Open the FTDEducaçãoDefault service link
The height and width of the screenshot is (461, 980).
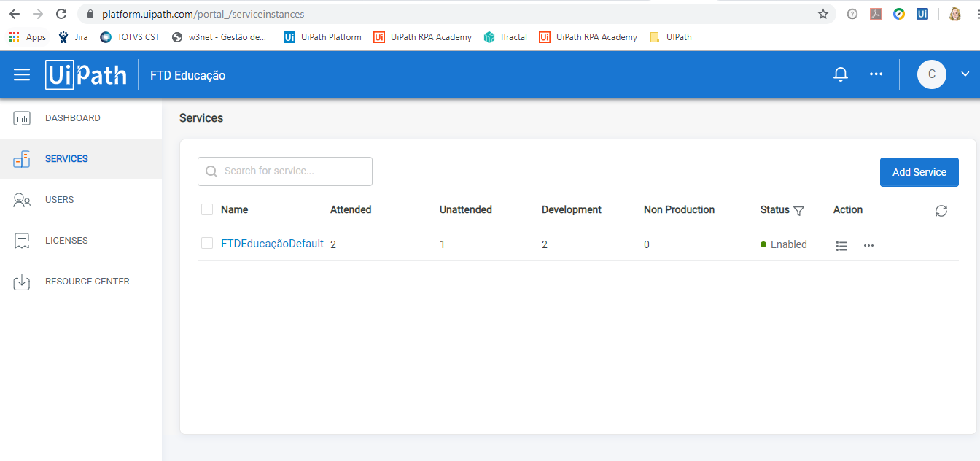pyautogui.click(x=273, y=243)
